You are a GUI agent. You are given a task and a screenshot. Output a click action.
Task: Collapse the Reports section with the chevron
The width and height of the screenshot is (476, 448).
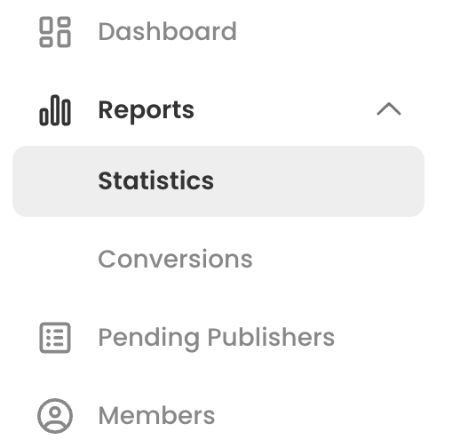[x=389, y=109]
